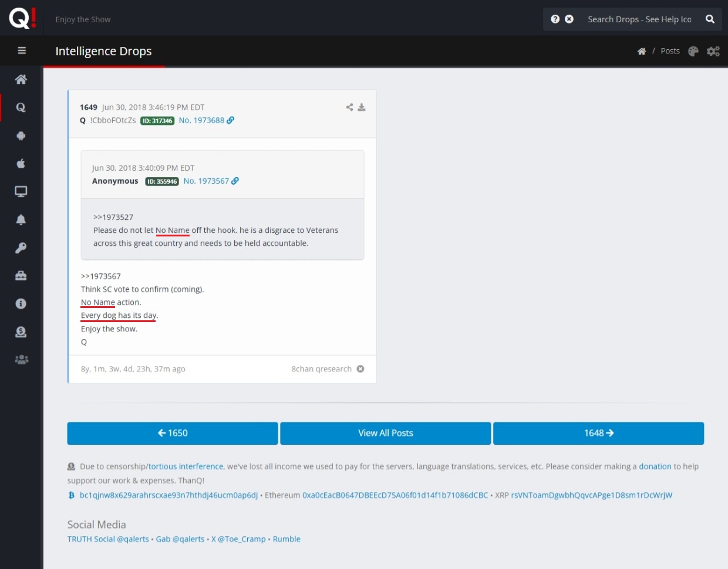Screen dimensions: 728x569
Task: Open the Posts breadcrumb link
Action: coord(670,51)
